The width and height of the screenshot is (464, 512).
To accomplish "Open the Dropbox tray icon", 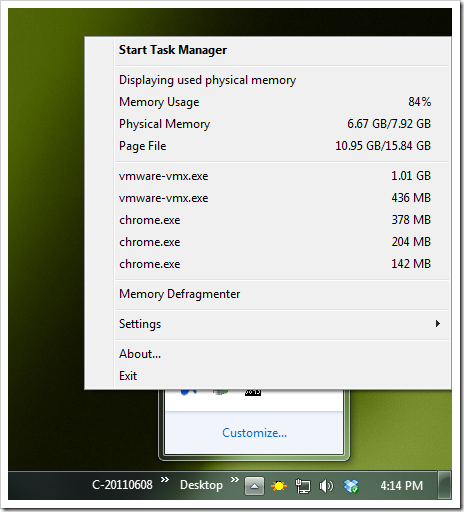I will point(351,486).
